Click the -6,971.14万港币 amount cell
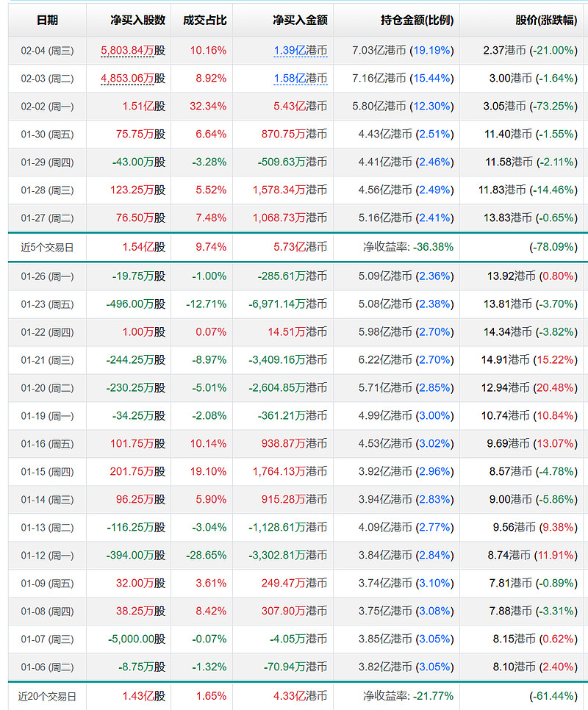 pyautogui.click(x=288, y=304)
